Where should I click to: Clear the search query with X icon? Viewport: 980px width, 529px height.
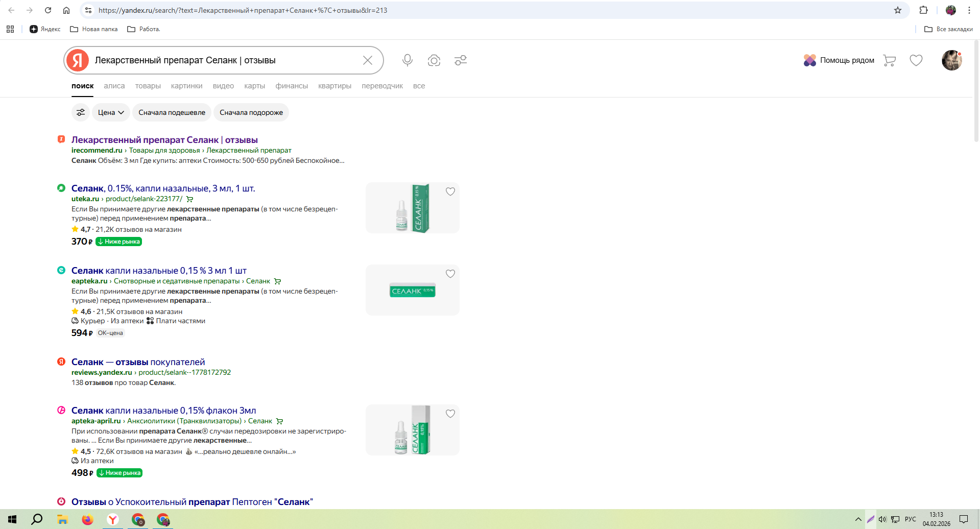tap(368, 60)
